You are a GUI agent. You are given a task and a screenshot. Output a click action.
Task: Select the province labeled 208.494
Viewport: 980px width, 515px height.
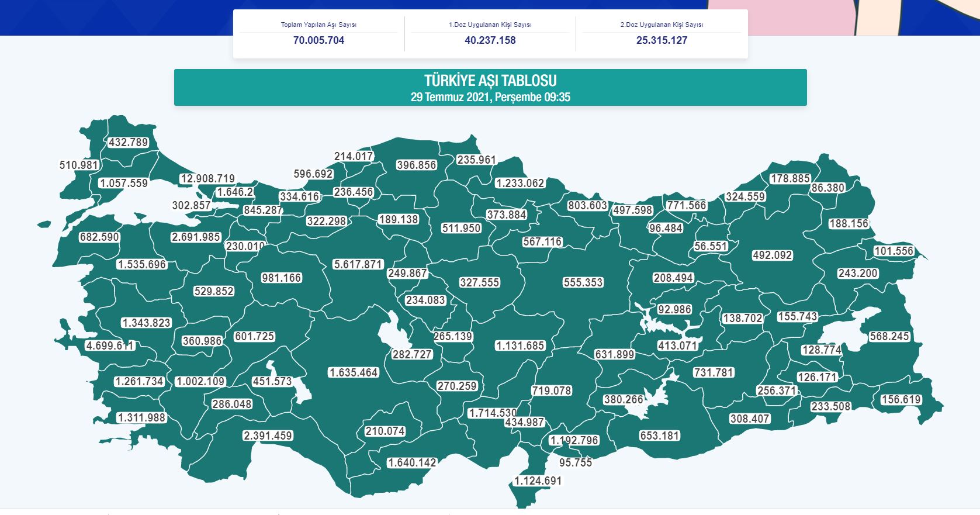pos(673,278)
